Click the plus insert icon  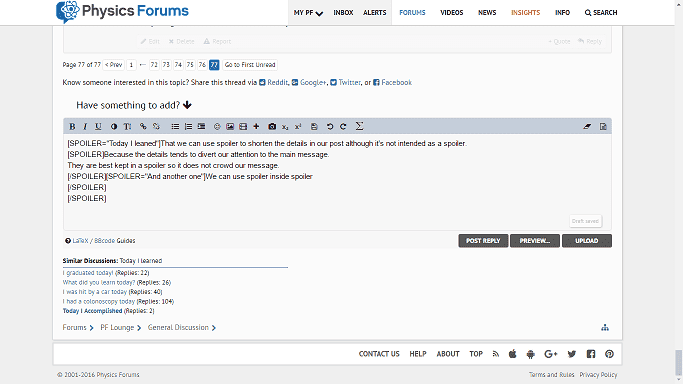[x=256, y=127]
